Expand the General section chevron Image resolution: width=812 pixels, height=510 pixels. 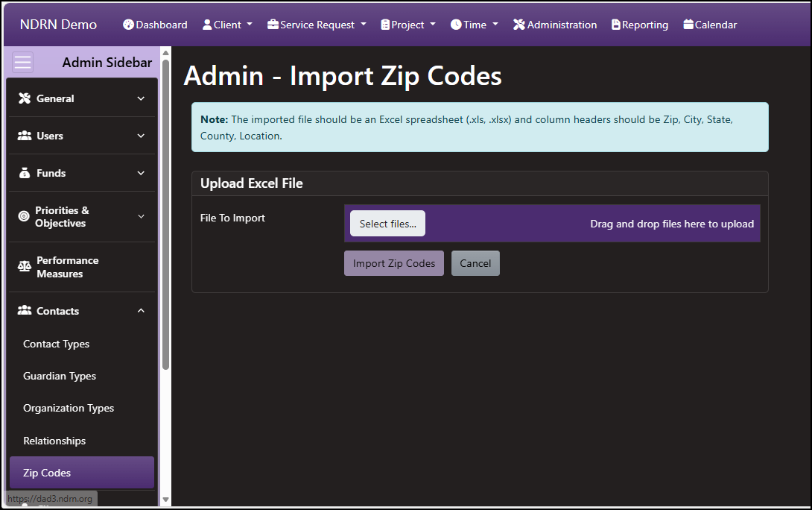[141, 98]
